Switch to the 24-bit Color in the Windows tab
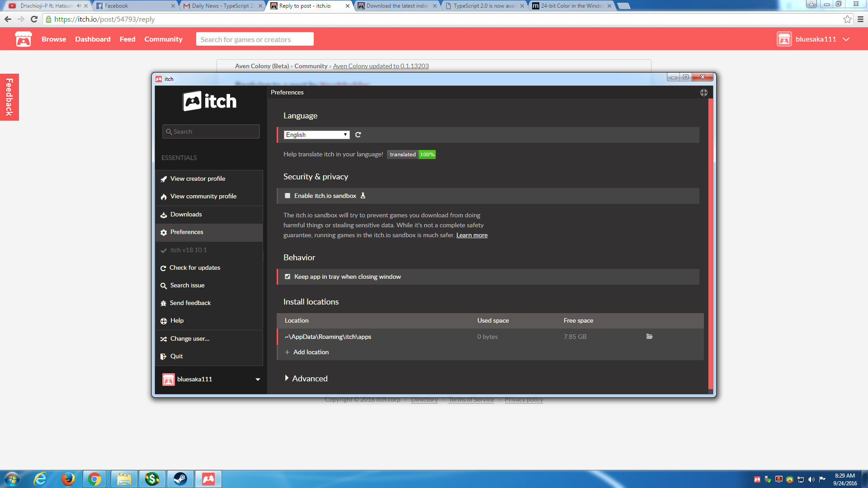Viewport: 868px width, 488px height. (571, 6)
